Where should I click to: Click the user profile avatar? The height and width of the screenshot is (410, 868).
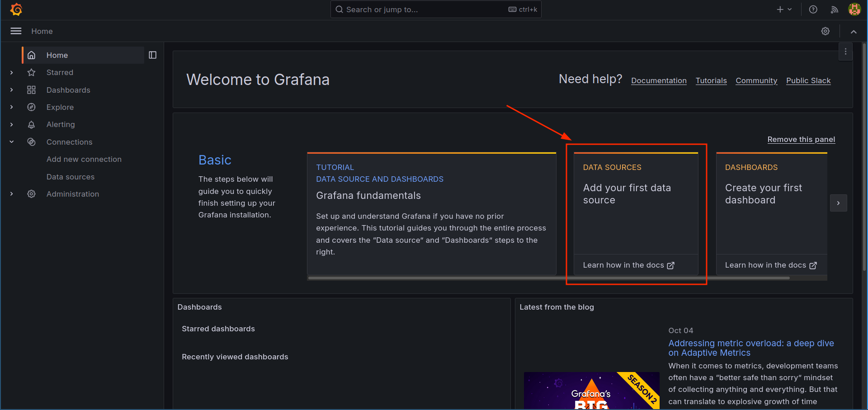coord(854,9)
